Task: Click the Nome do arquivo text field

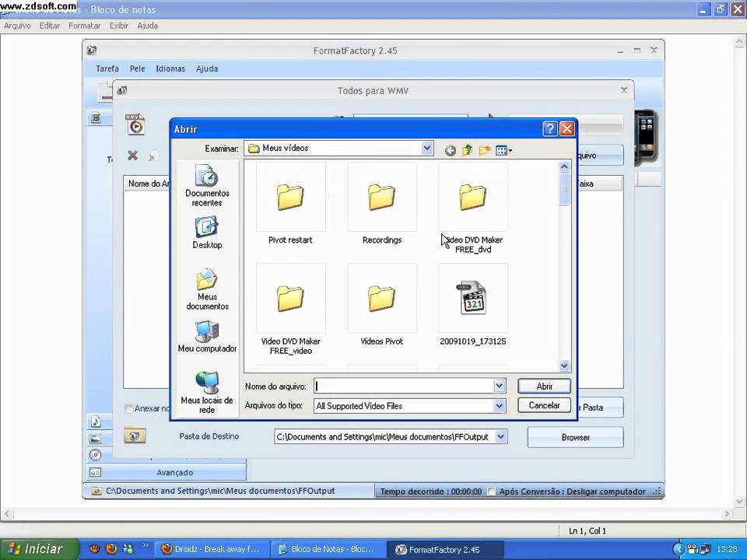Action: [x=404, y=387]
